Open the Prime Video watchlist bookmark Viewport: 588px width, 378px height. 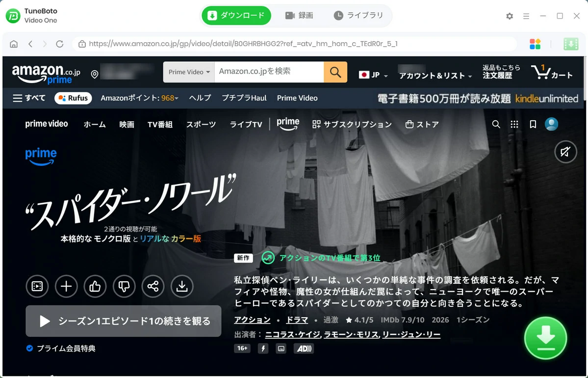click(533, 124)
